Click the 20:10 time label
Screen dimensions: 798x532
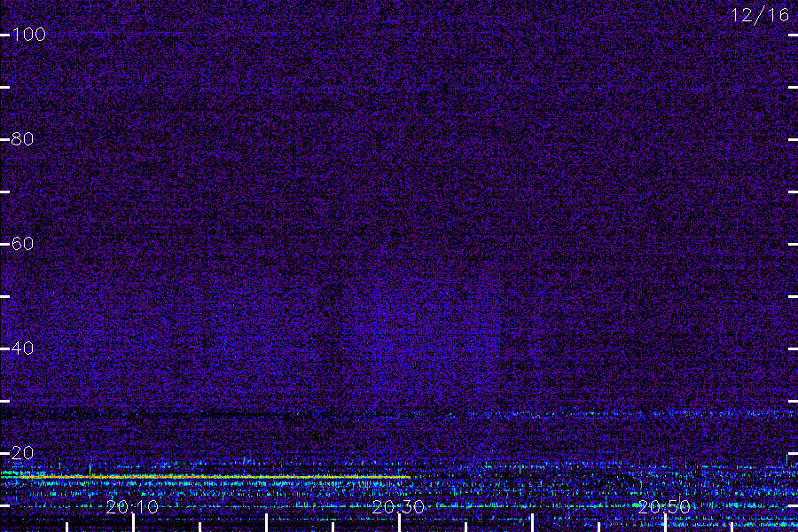pyautogui.click(x=132, y=507)
